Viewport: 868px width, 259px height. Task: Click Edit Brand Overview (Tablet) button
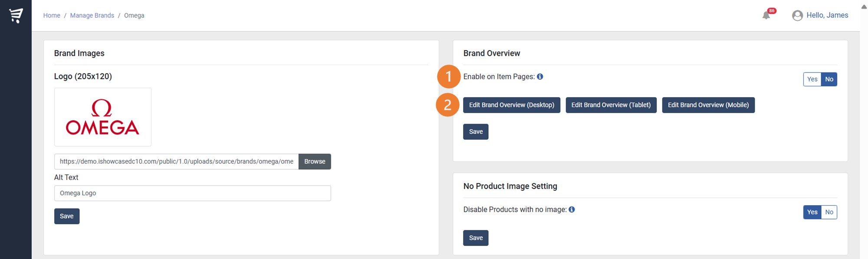pos(611,105)
